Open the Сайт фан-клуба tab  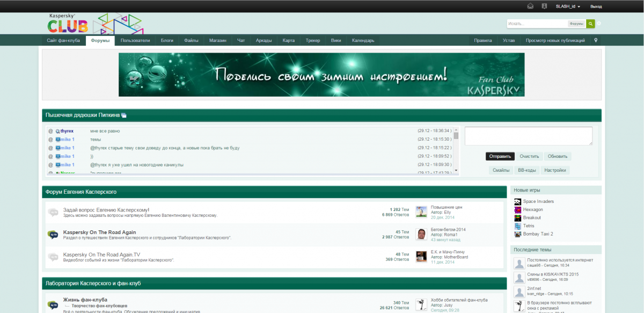tap(63, 40)
